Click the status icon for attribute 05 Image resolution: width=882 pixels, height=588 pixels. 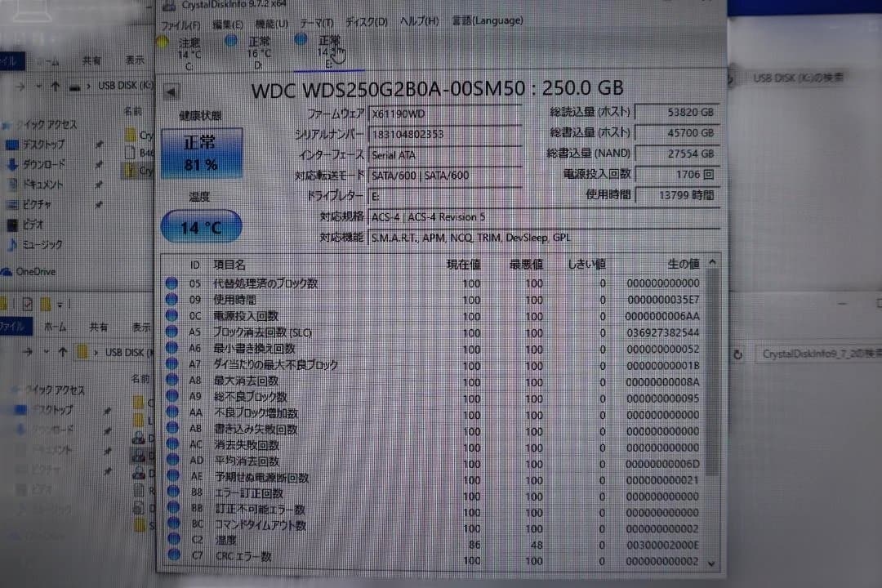pyautogui.click(x=172, y=283)
